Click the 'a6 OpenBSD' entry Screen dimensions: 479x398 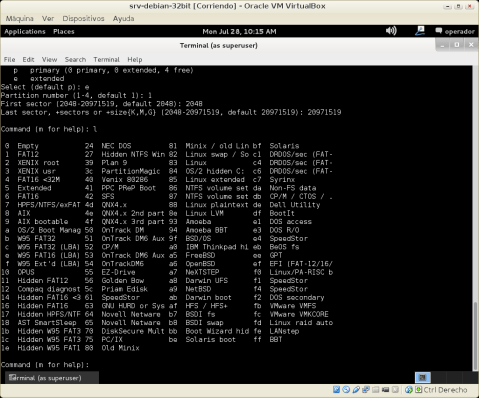[x=192, y=264]
